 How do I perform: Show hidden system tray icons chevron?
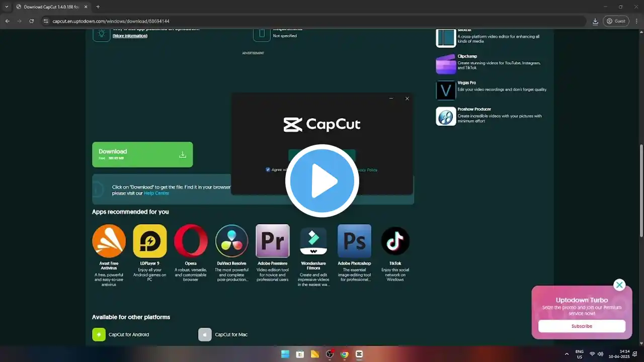click(x=567, y=354)
